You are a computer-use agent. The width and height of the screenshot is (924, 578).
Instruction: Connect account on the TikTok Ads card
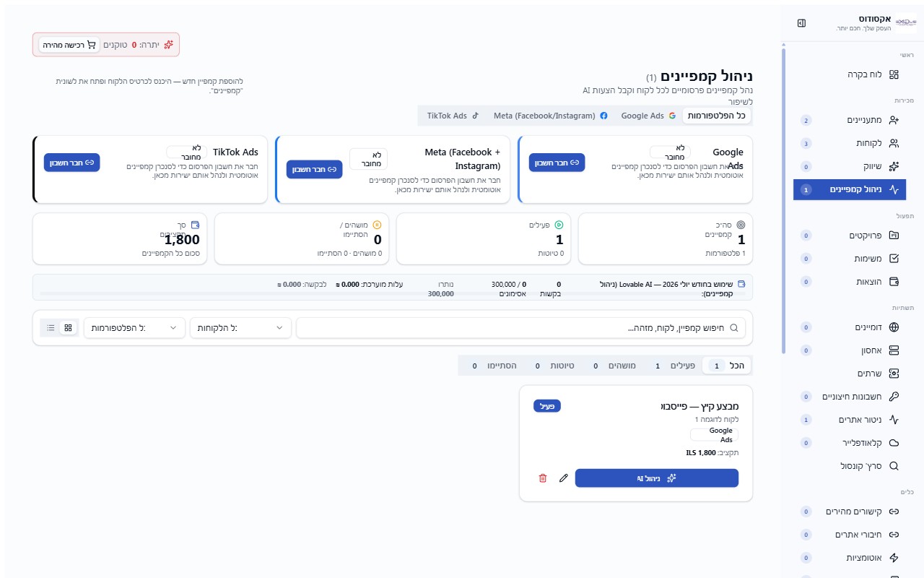(x=71, y=163)
